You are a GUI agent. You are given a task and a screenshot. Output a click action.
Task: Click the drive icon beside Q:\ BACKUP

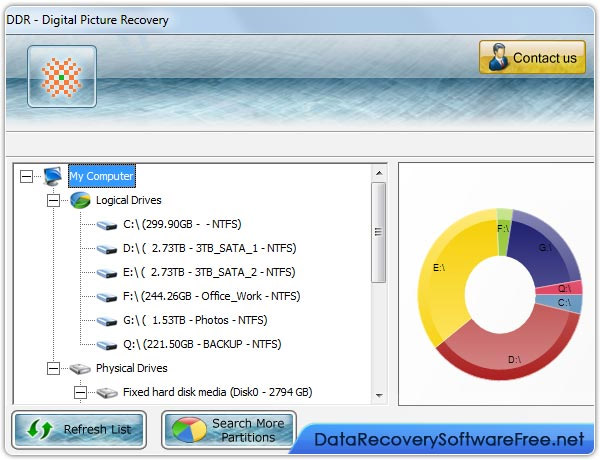tap(107, 345)
